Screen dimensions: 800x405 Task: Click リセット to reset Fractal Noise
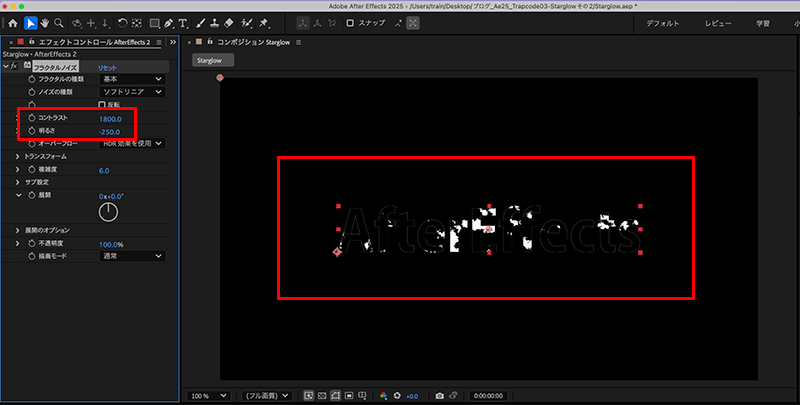tap(107, 67)
